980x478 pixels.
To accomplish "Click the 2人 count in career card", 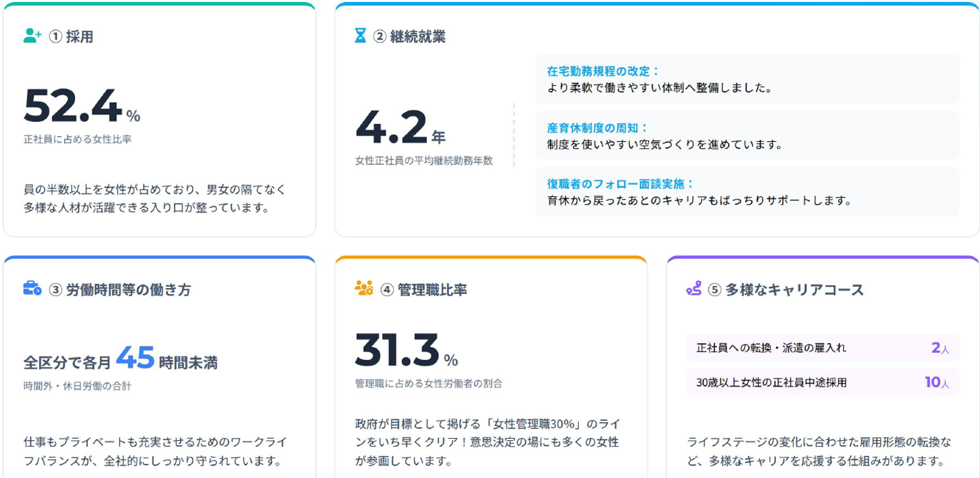I will point(940,348).
